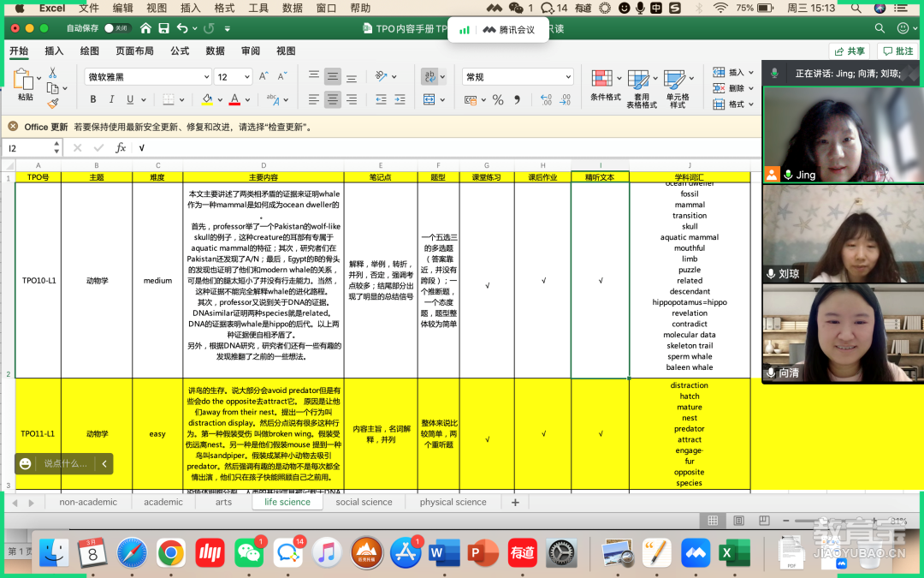Click the Home icon in title bar
924x578 pixels.
click(145, 27)
